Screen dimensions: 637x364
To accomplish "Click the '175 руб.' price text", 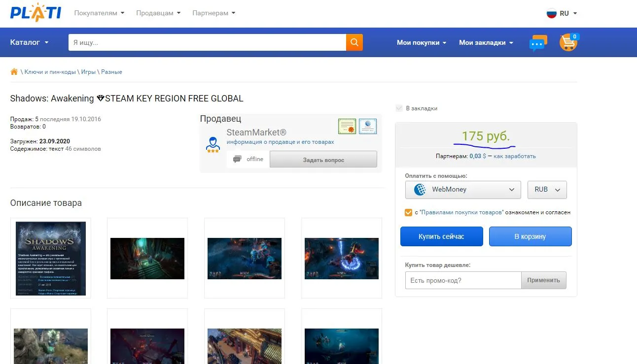I will (x=486, y=136).
